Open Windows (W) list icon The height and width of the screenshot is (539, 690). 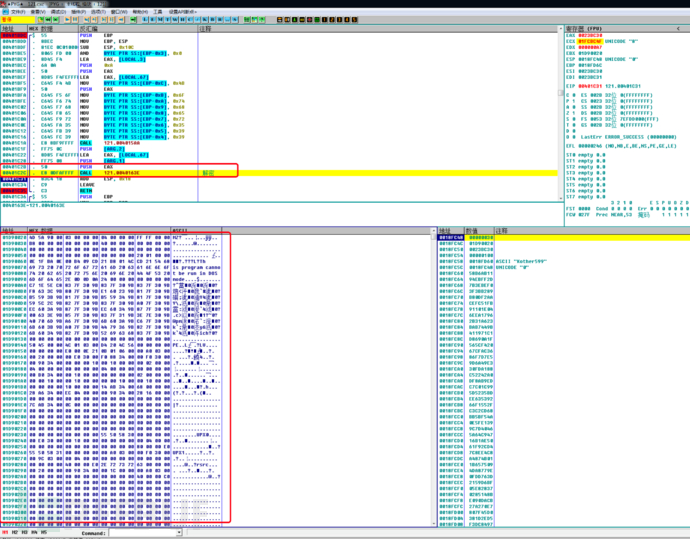click(x=175, y=19)
